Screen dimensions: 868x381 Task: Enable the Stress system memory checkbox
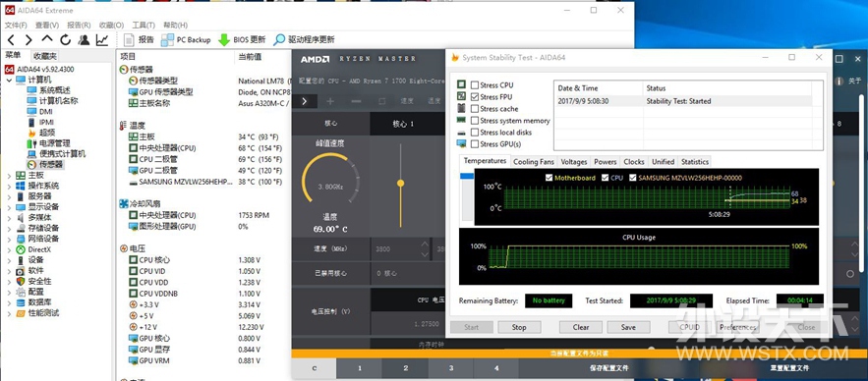[475, 121]
